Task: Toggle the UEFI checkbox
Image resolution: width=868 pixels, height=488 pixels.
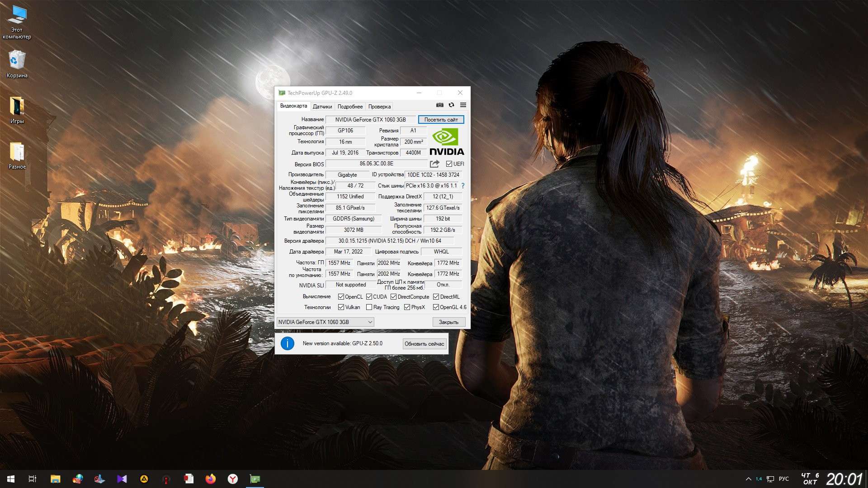Action: tap(449, 164)
